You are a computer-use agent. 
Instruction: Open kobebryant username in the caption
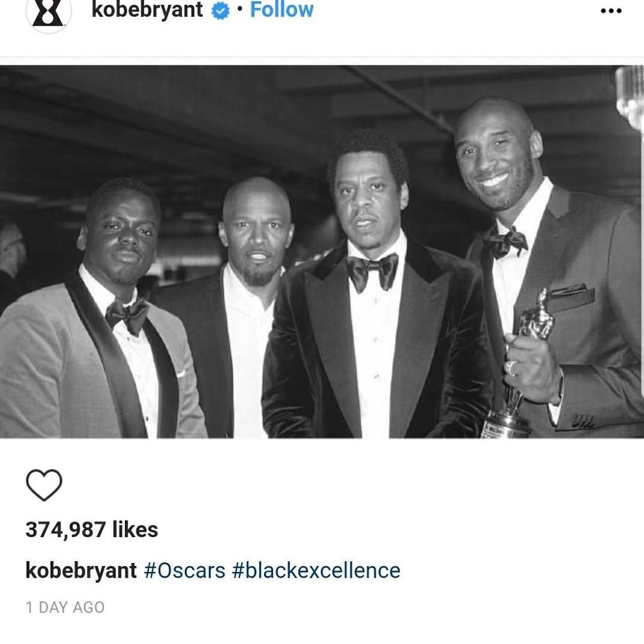(80, 571)
